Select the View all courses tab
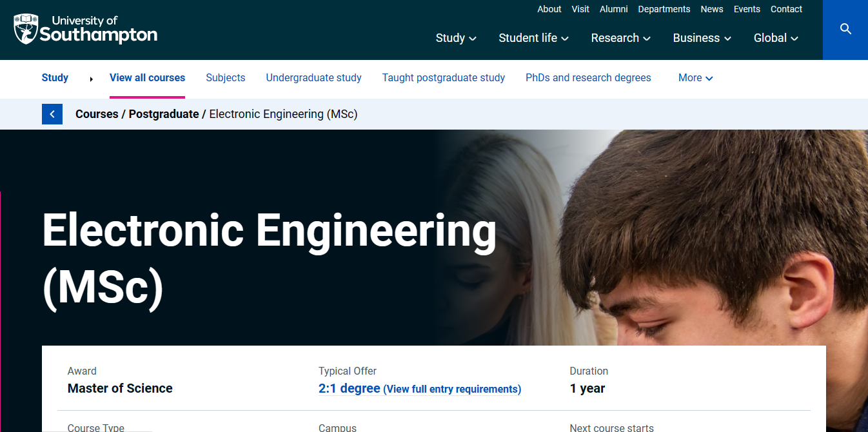The height and width of the screenshot is (432, 868). (x=147, y=78)
